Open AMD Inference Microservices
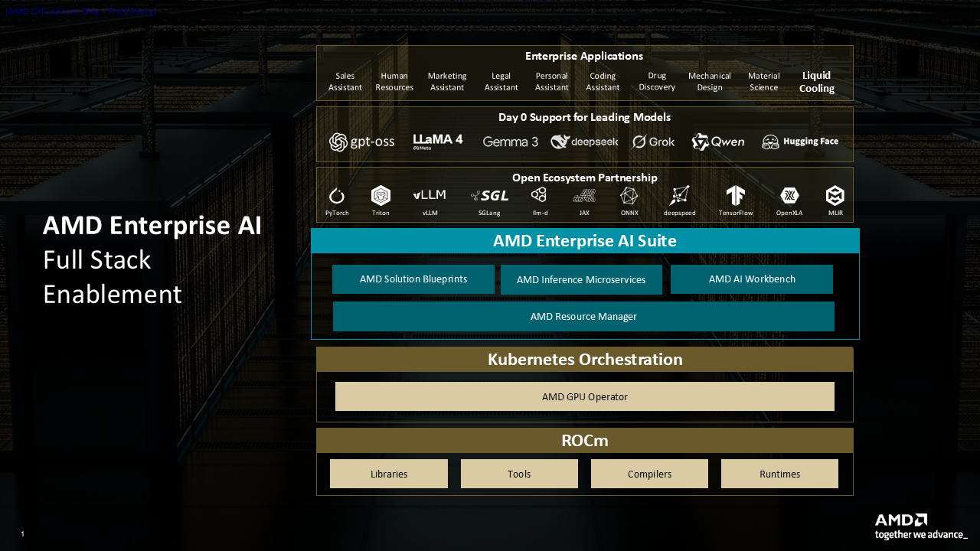980x551 pixels. (581, 279)
